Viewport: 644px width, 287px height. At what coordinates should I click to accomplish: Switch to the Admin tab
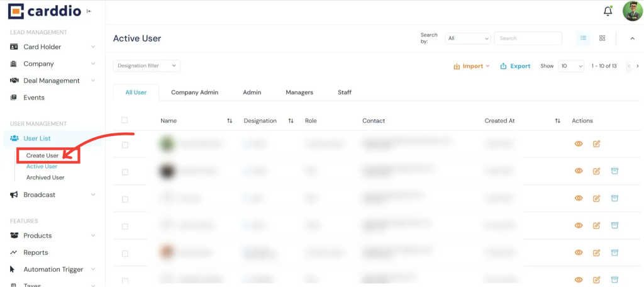(252, 93)
